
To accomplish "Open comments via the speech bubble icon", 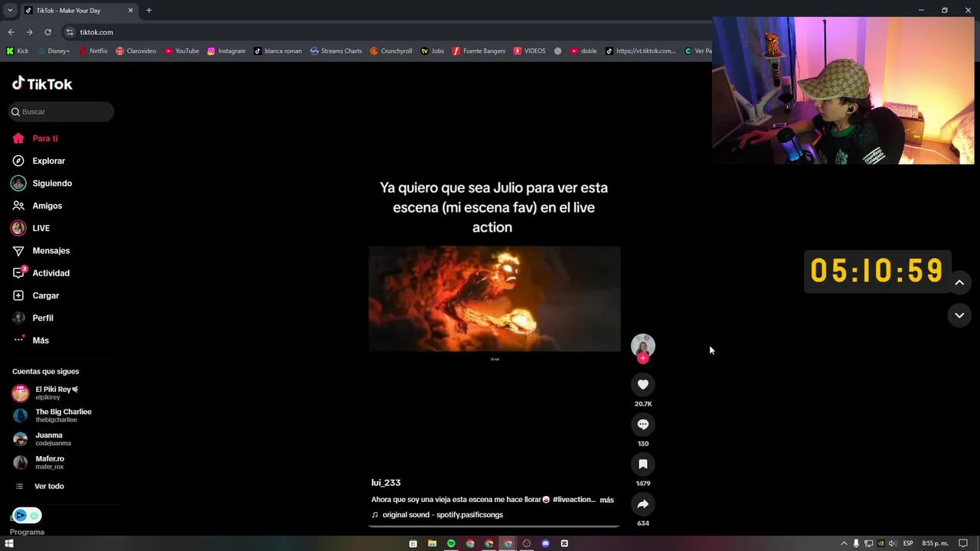I will [643, 425].
